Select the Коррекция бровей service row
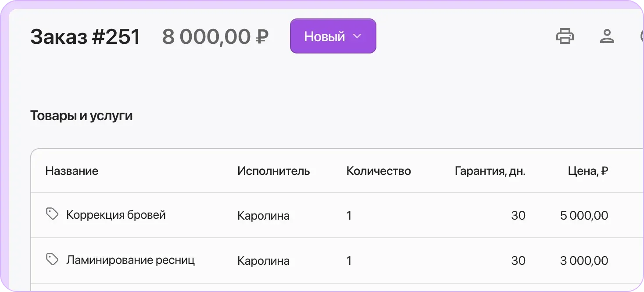The width and height of the screenshot is (644, 292). 116,215
